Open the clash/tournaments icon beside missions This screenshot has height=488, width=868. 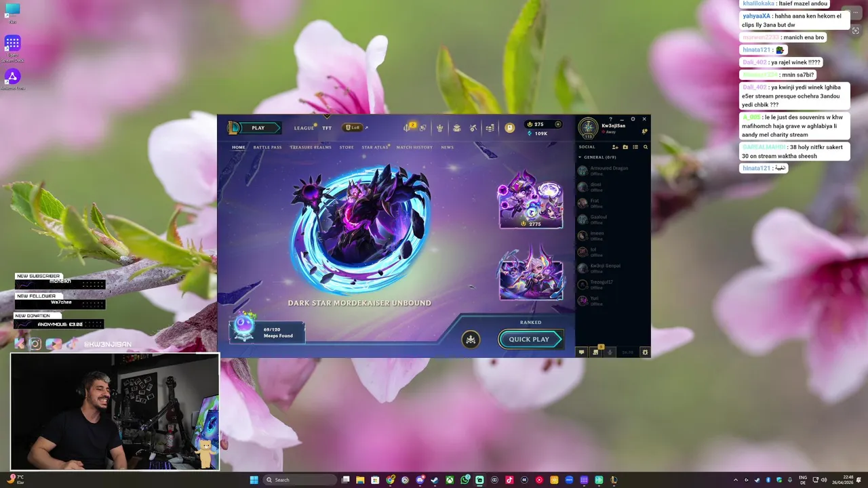click(422, 127)
